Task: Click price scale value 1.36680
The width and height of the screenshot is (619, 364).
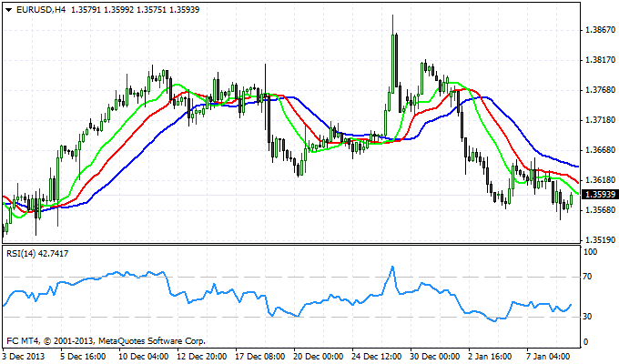Action: pyautogui.click(x=601, y=150)
